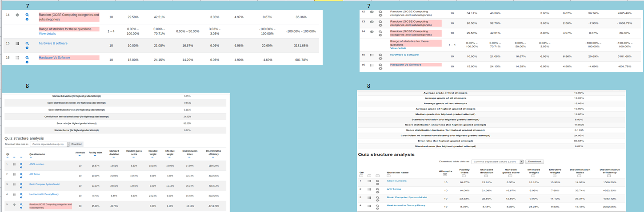Edit hardware & software question, left panel 7

tap(27, 49)
